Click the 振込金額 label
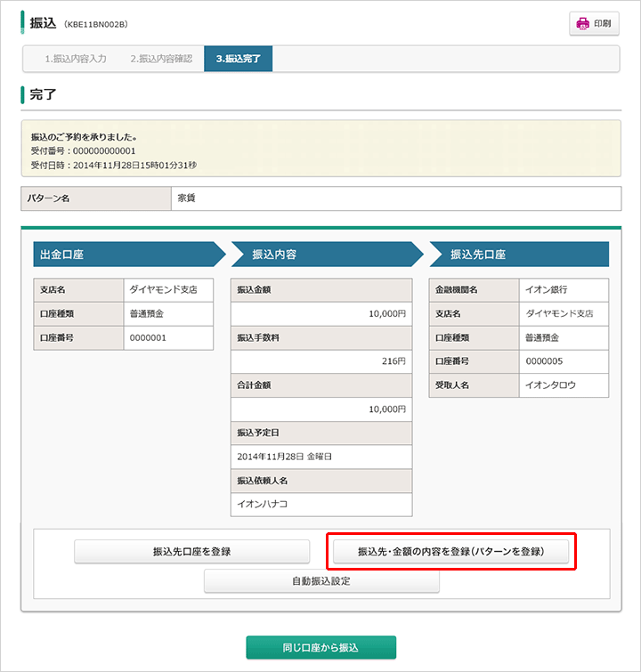This screenshot has height=672, width=641. [254, 289]
